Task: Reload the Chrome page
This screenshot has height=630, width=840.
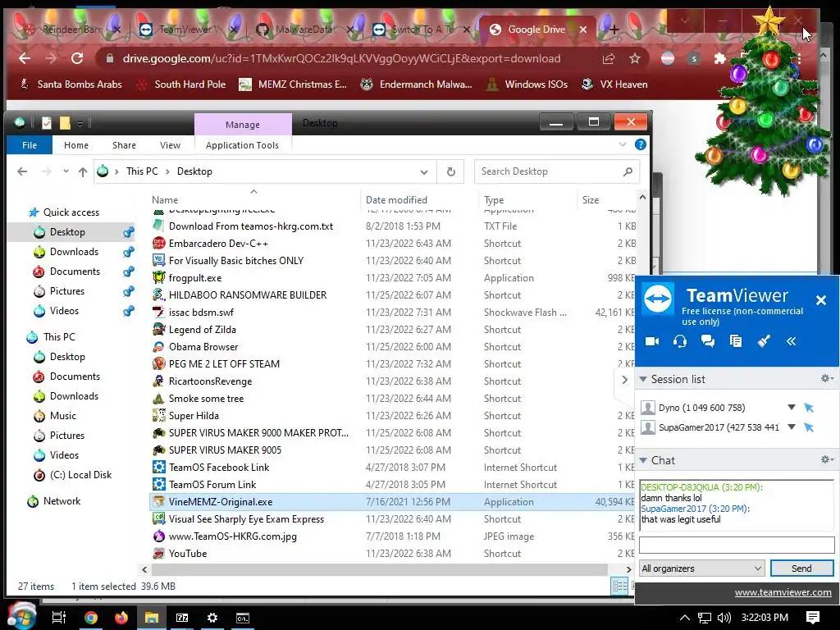Action: [x=77, y=58]
